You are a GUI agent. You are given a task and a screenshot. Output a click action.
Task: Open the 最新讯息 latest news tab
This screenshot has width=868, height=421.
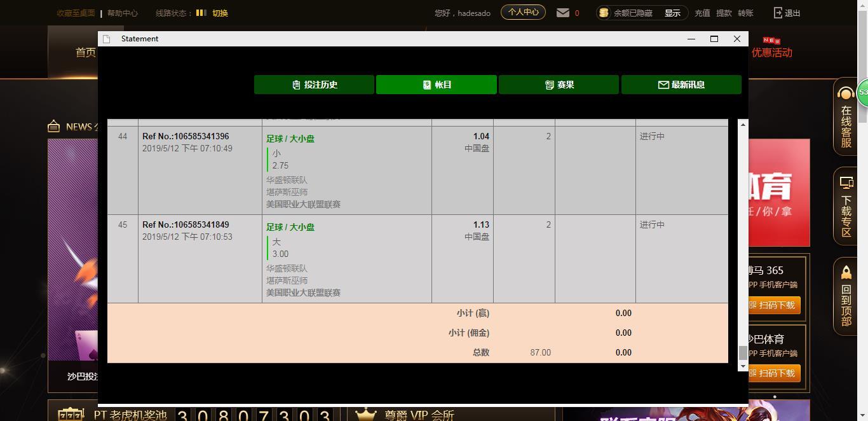click(681, 85)
